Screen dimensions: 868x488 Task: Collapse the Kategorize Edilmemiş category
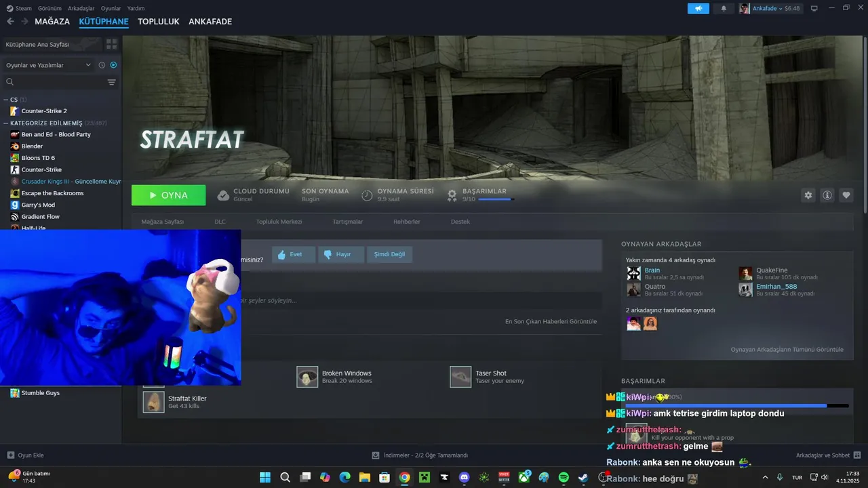pos(6,123)
